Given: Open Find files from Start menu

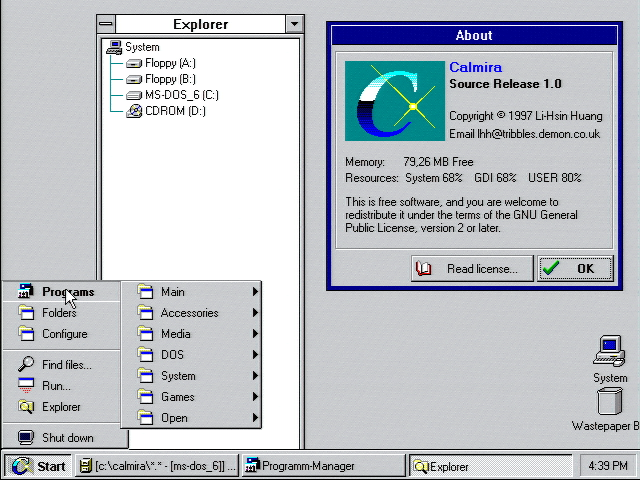Looking at the screenshot, I should pyautogui.click(x=66, y=365).
